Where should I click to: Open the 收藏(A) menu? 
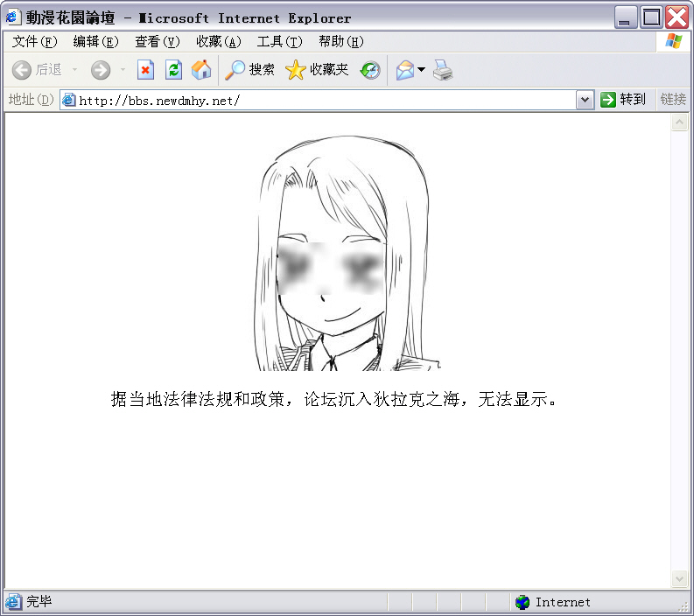tap(219, 42)
